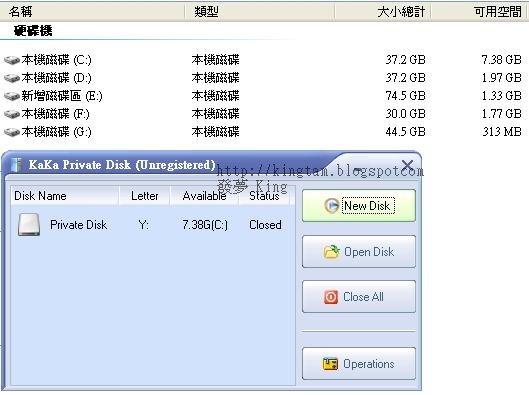Open a disk with Open Disk button
Image resolution: width=529 pixels, height=395 pixels.
359,252
